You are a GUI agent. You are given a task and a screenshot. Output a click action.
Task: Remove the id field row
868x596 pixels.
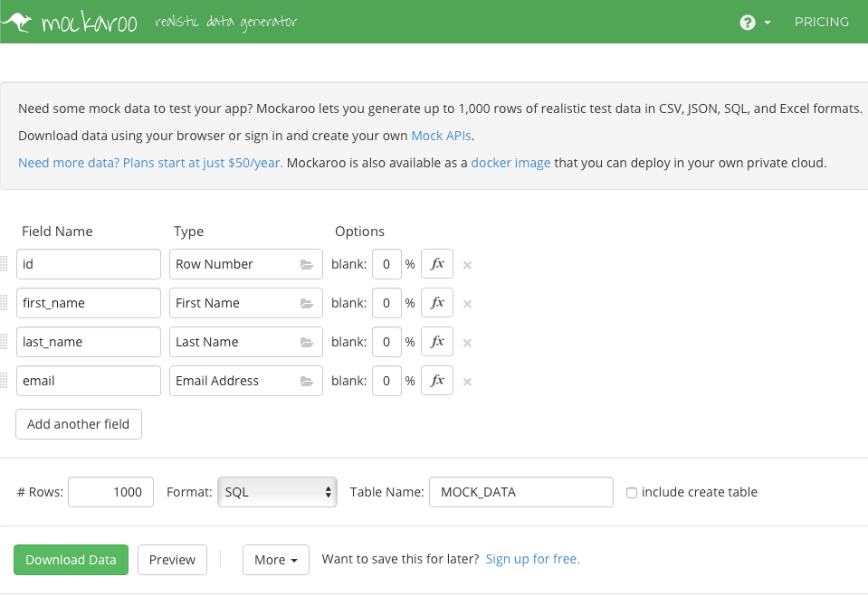[467, 265]
